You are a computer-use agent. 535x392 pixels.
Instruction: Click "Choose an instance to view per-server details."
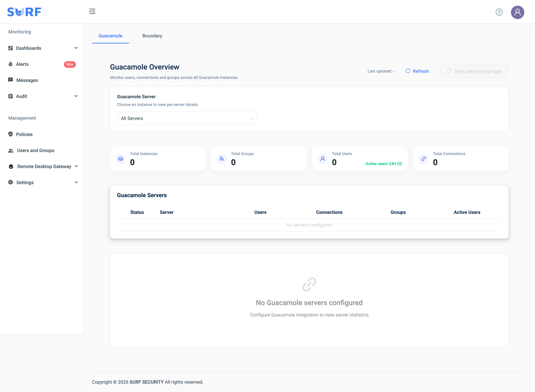pos(158,105)
